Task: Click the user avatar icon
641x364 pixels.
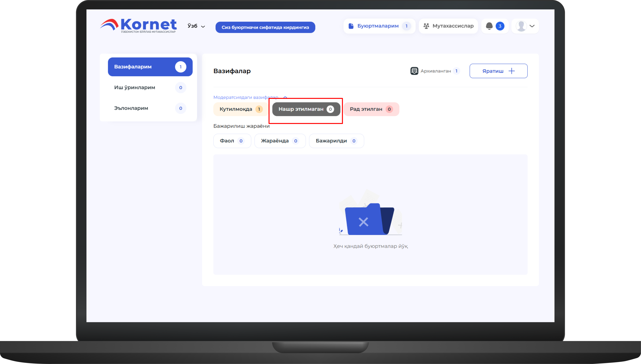Action: pos(521,26)
